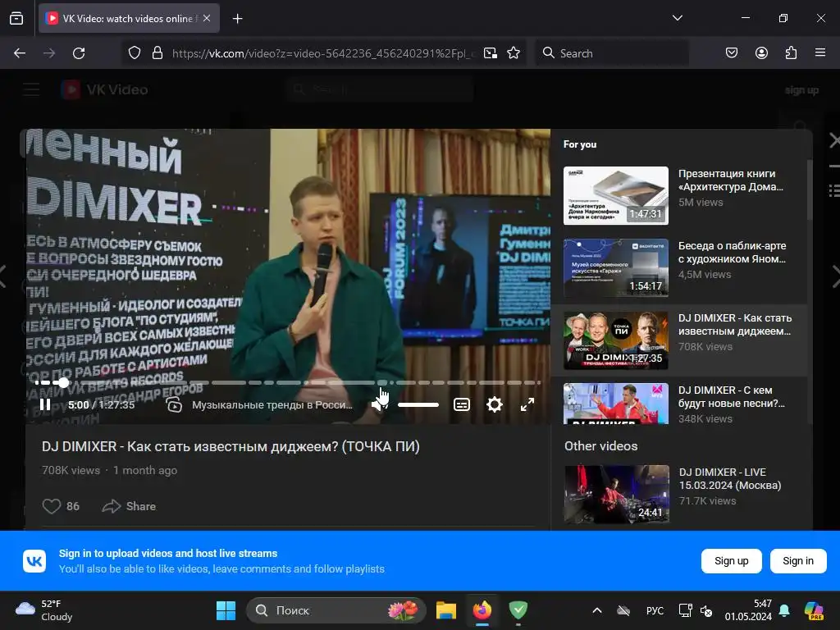Open File Explorer from taskbar
The width and height of the screenshot is (840, 630).
[x=445, y=610]
